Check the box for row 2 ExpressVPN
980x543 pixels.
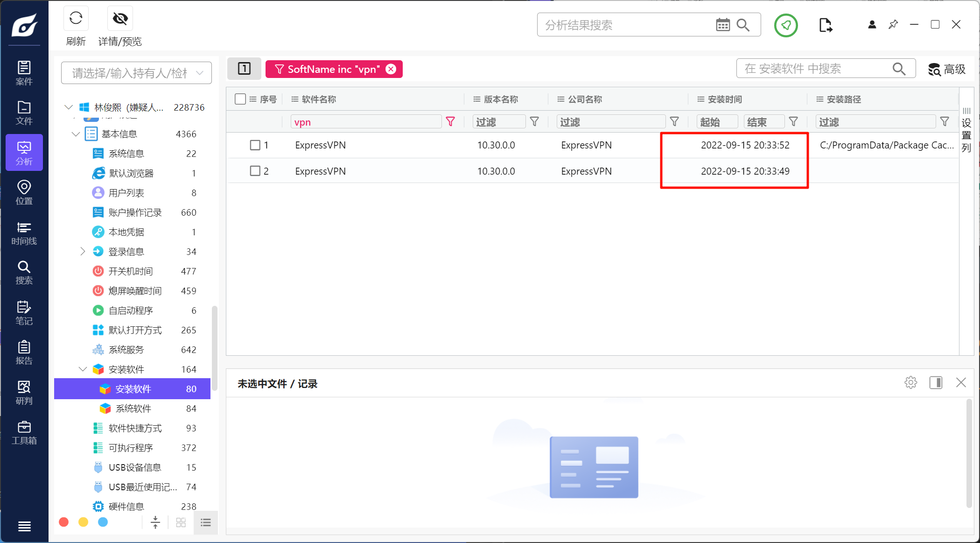tap(255, 171)
